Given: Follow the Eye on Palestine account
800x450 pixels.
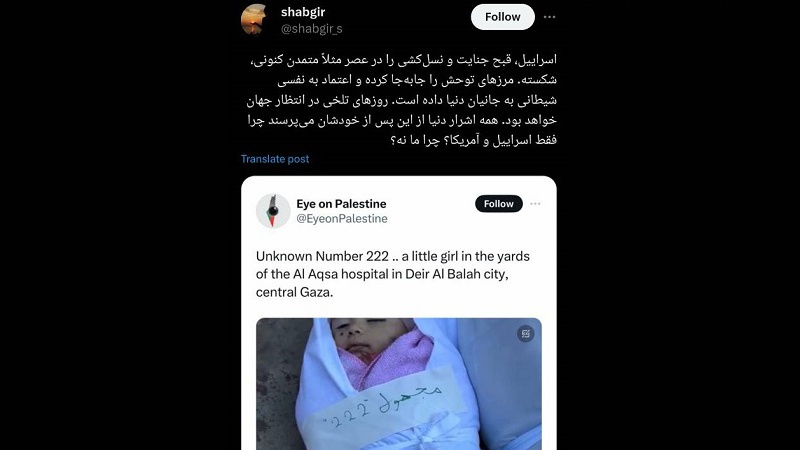Looking at the screenshot, I should pyautogui.click(x=498, y=204).
